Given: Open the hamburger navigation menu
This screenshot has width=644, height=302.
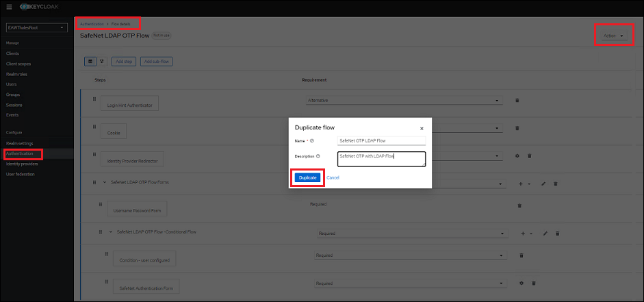Looking at the screenshot, I should point(9,6).
